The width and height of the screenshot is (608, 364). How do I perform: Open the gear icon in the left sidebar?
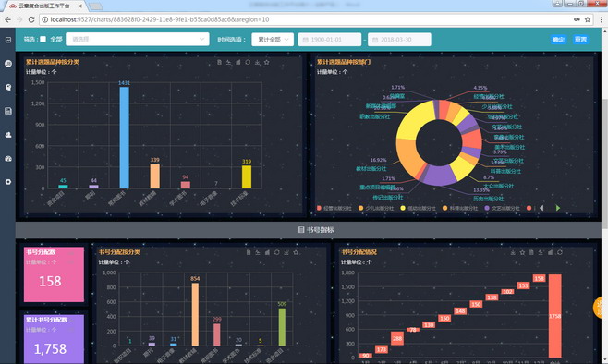coord(8,182)
